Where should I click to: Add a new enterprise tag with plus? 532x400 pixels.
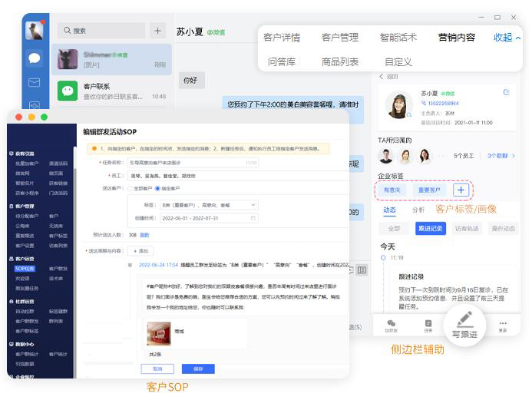pyautogui.click(x=461, y=190)
